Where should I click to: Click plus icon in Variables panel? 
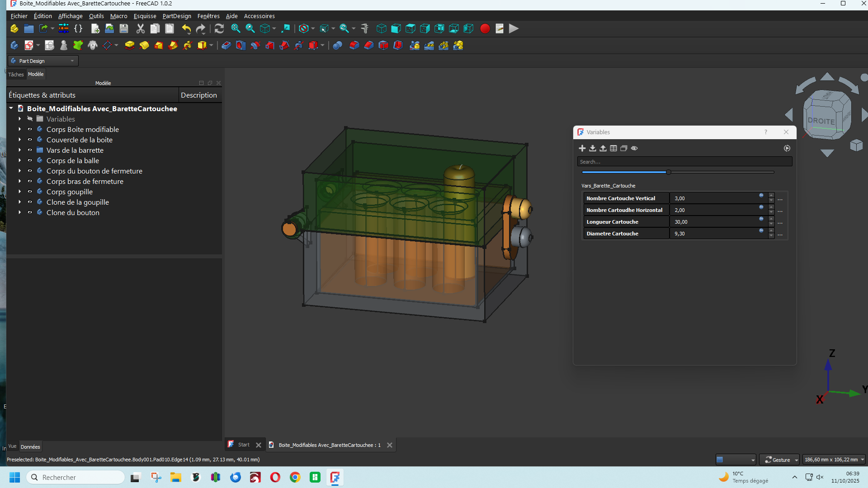point(582,148)
